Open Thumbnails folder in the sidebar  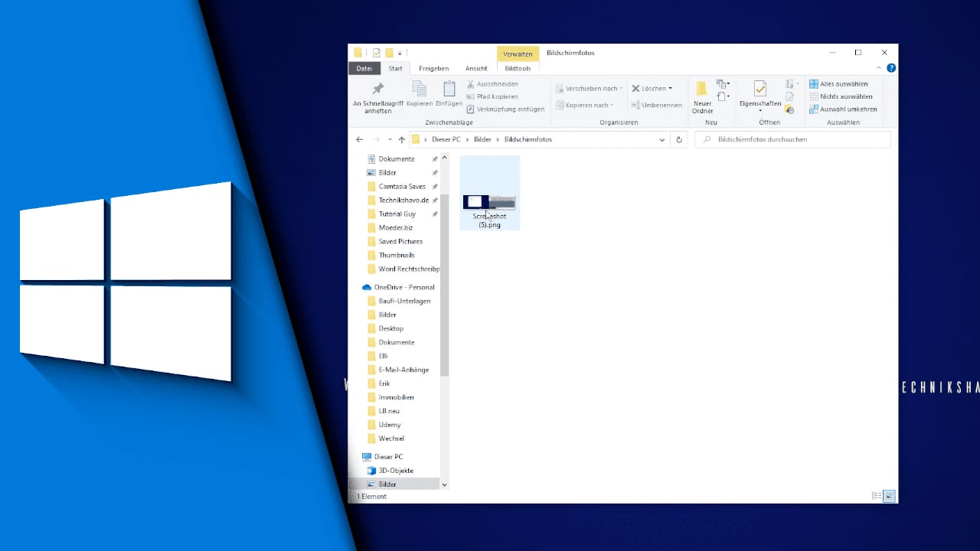click(x=397, y=255)
